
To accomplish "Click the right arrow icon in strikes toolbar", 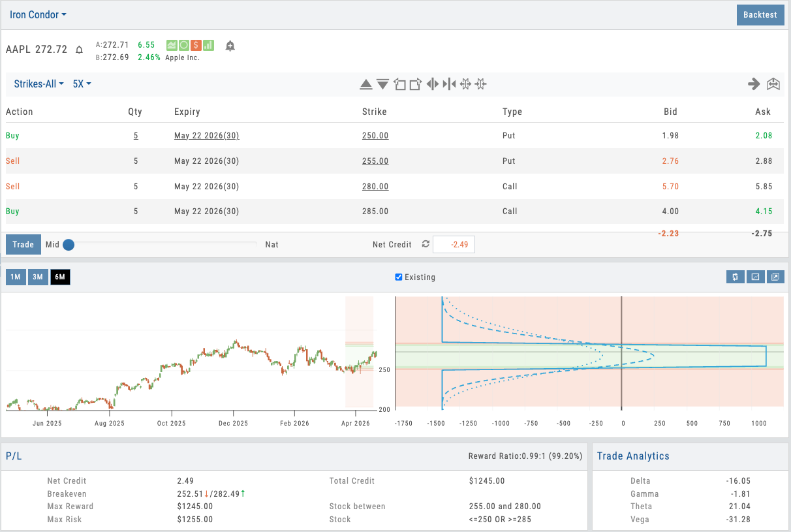I will click(x=754, y=84).
